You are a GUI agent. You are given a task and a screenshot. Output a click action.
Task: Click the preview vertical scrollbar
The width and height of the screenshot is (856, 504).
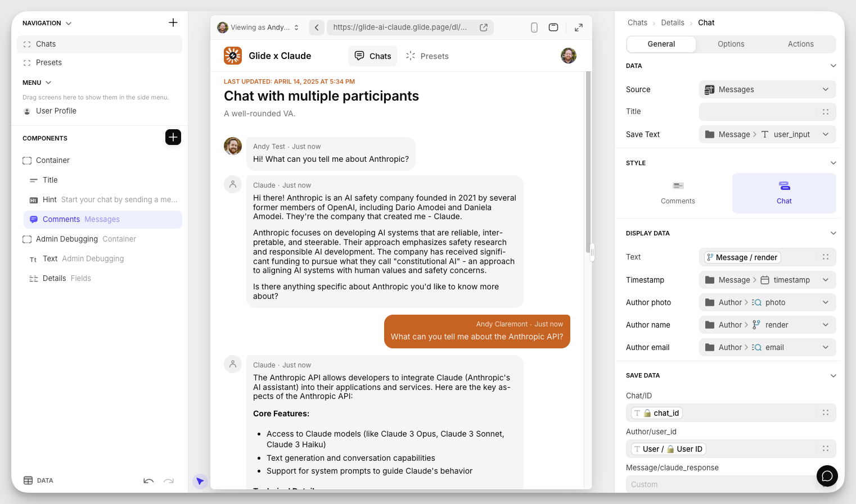click(588, 163)
